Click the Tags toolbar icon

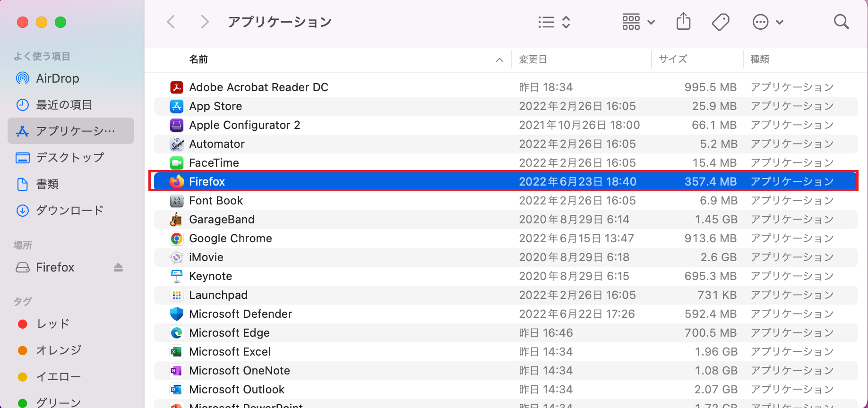(720, 22)
